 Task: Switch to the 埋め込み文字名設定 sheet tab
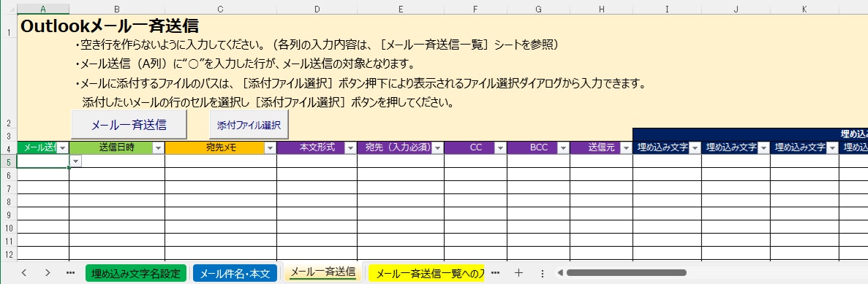(x=135, y=273)
